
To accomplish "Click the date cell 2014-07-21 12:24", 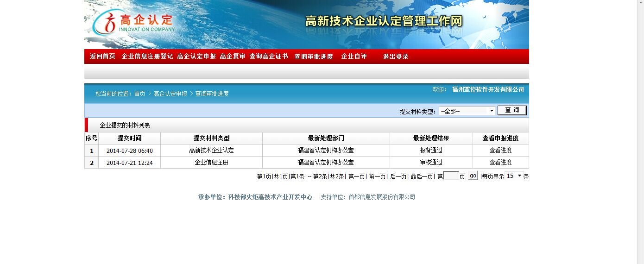I will pos(130,163).
